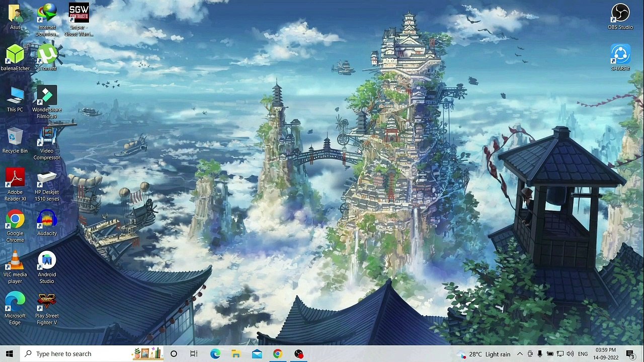Screen dimensions: 644x362
Task: Launch Microsoft Edge desktop shortcut
Action: click(15, 309)
